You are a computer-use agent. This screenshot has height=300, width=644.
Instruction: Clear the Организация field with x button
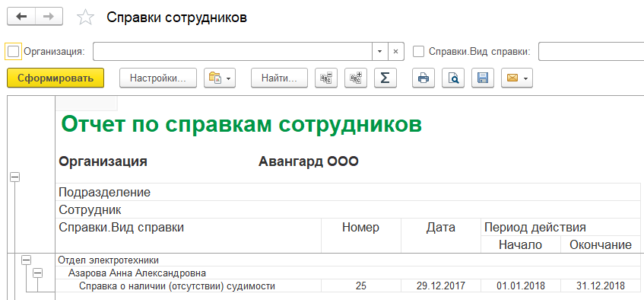pos(395,52)
